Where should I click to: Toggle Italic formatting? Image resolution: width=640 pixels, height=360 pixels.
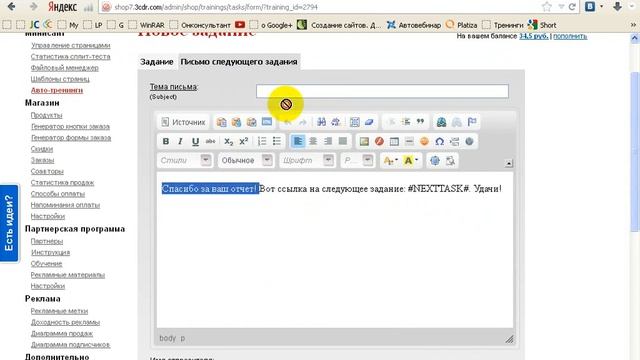180,141
